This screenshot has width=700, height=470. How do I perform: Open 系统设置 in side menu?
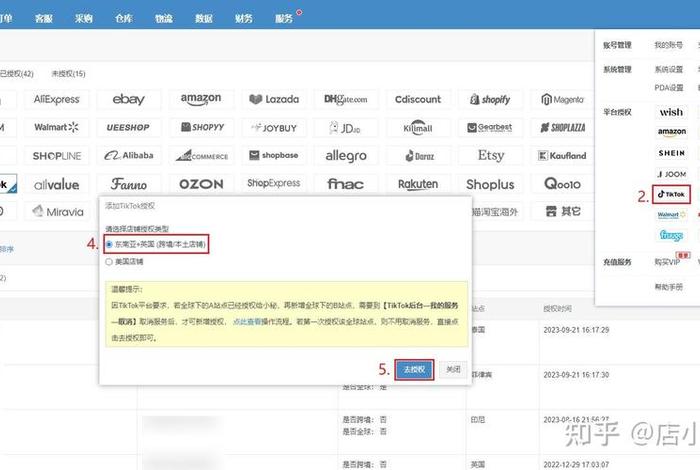click(x=668, y=70)
